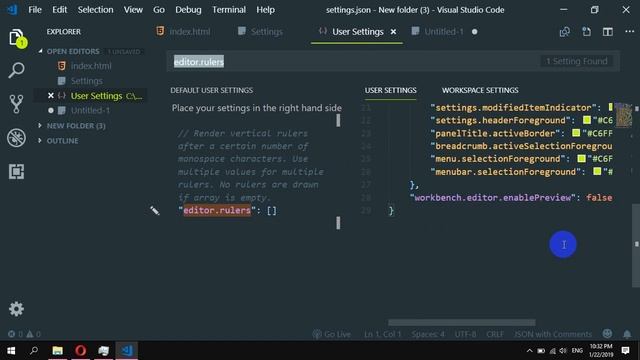Open the Debug view in activity bar
Image resolution: width=640 pixels, height=360 pixels.
tap(16, 138)
